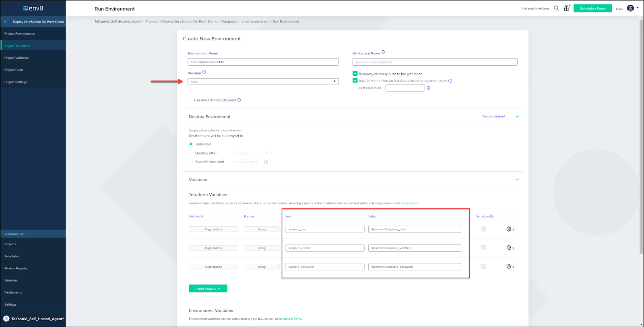Image resolution: width=644 pixels, height=327 pixels.
Task: Click the Schedule a Demo button
Action: pyautogui.click(x=593, y=8)
